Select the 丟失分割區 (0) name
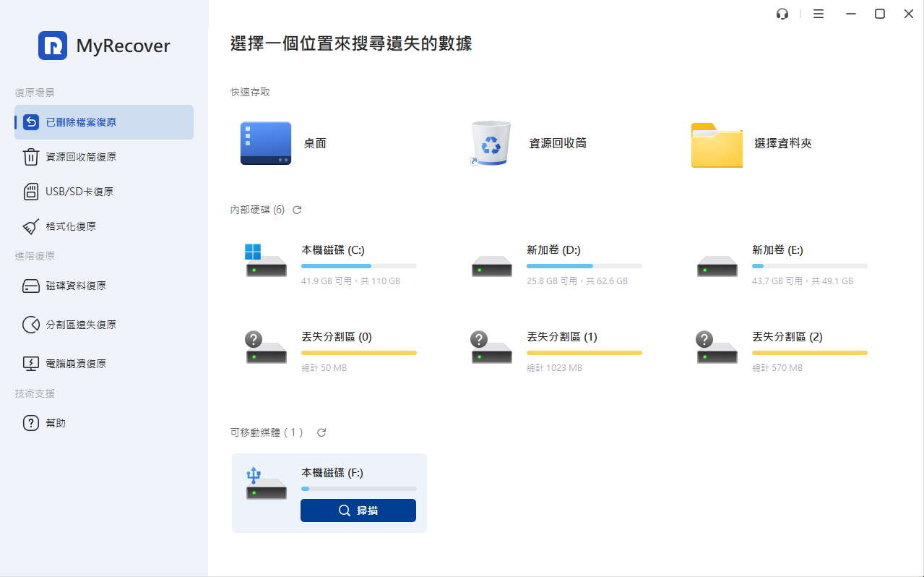924x577 pixels. click(337, 337)
